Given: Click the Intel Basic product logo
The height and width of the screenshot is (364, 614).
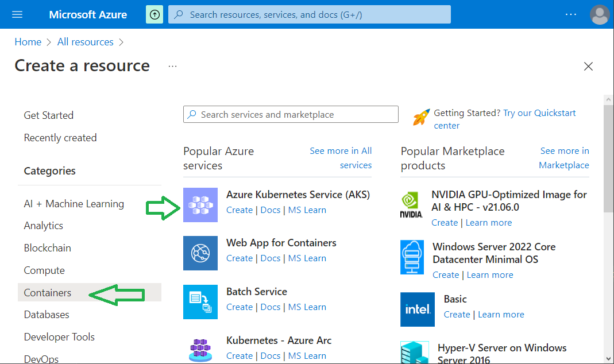Looking at the screenshot, I should (x=418, y=309).
